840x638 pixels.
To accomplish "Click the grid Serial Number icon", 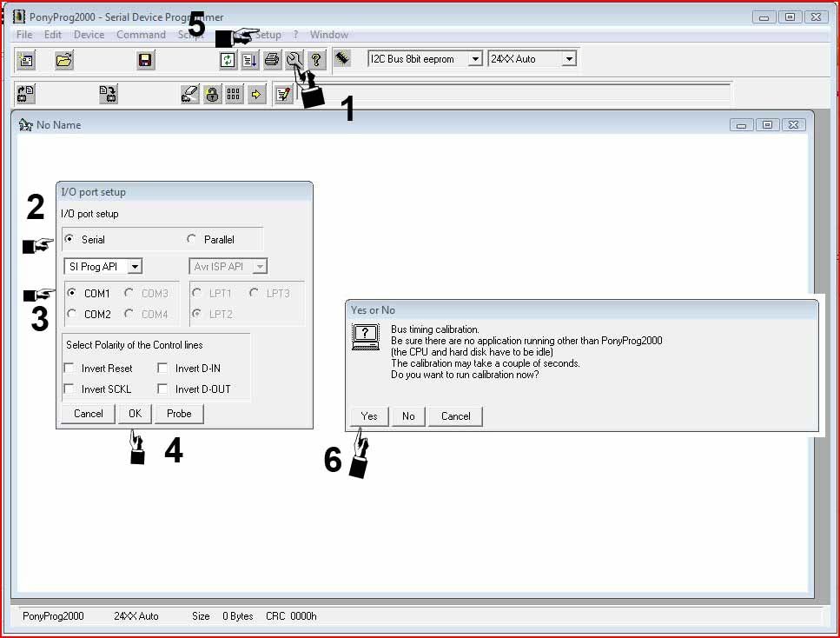I will click(x=234, y=95).
